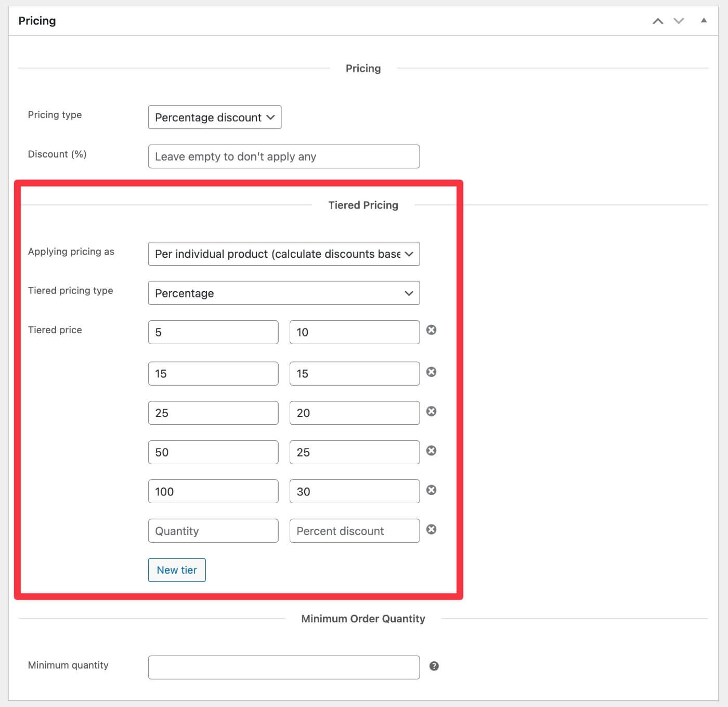728x707 pixels.
Task: Click the Tiered Pricing section heading
Action: tap(363, 205)
